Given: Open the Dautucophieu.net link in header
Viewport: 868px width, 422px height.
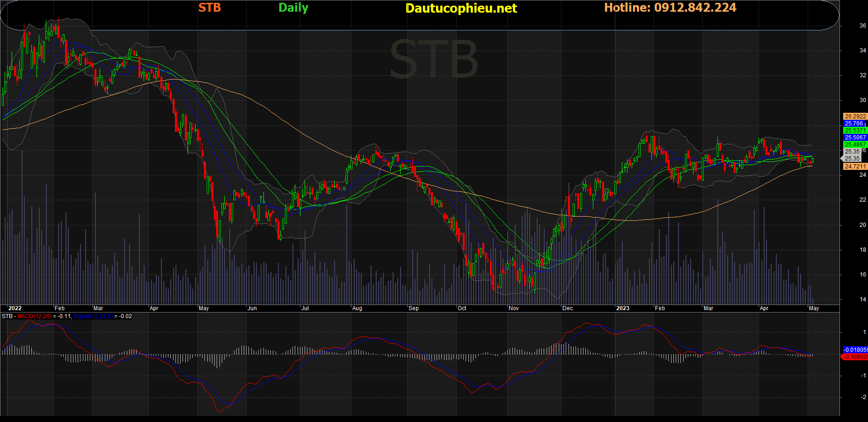Looking at the screenshot, I should tap(461, 8).
